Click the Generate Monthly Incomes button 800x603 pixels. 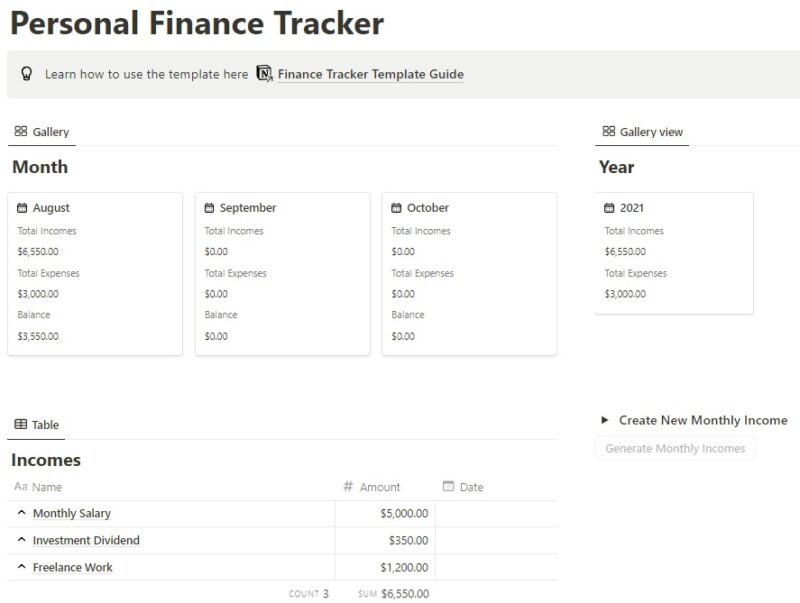click(x=675, y=448)
